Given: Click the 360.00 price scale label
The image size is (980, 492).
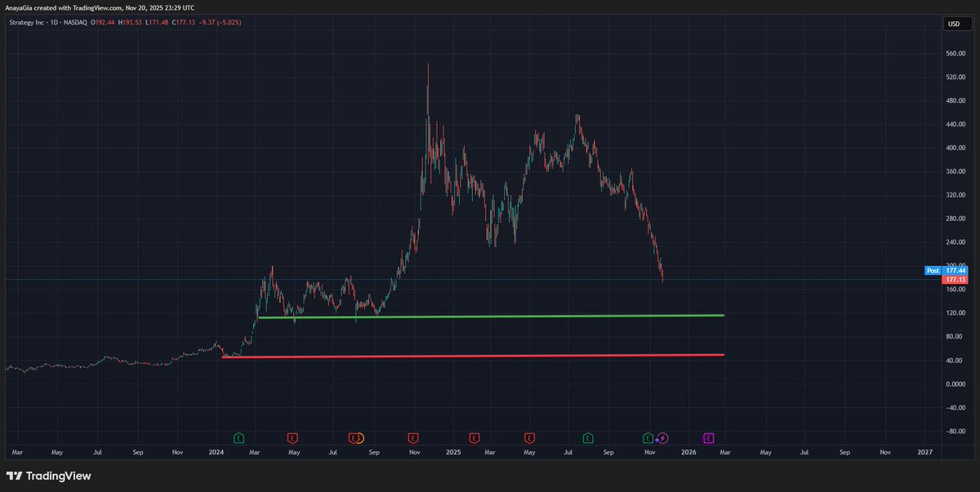Looking at the screenshot, I should point(954,171).
